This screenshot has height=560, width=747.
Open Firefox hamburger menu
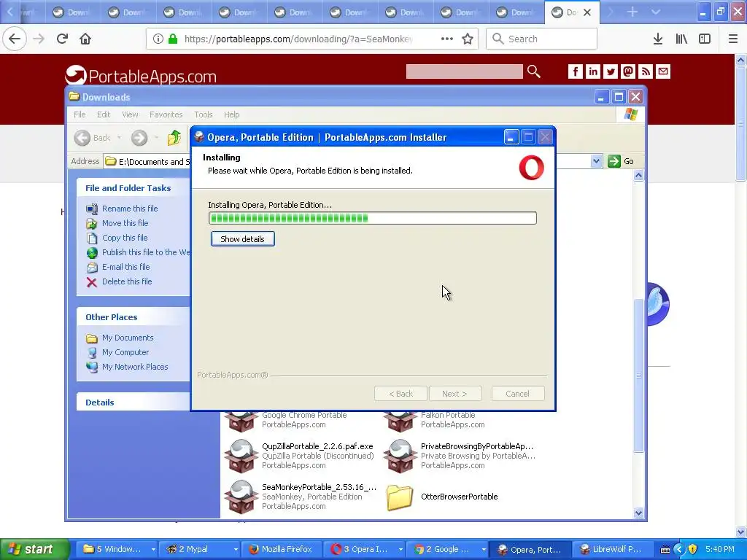[x=733, y=39]
